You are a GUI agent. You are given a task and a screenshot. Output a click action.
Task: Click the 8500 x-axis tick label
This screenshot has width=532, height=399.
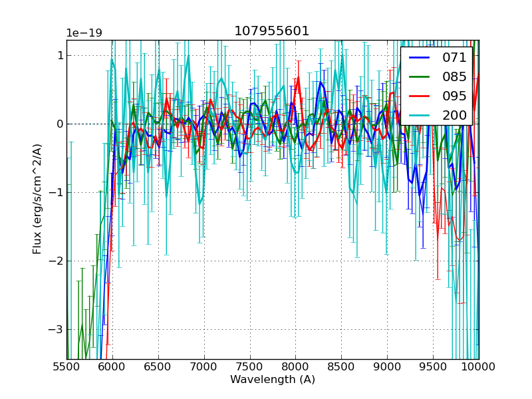tap(341, 367)
